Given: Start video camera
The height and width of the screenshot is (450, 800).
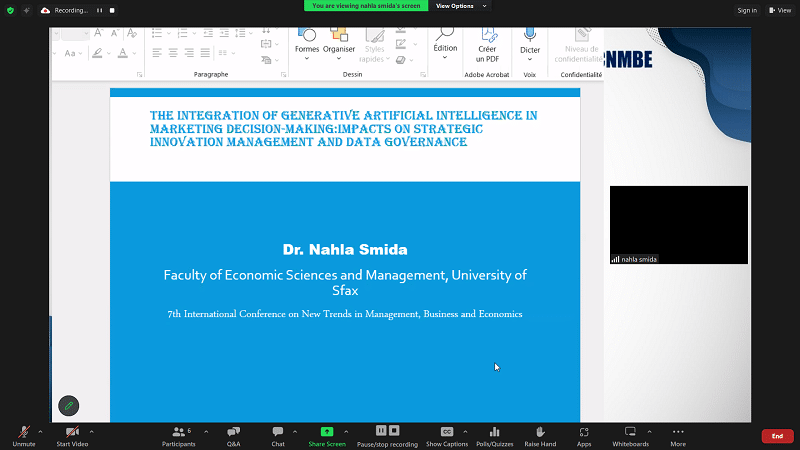Looking at the screenshot, I should coord(71,432).
